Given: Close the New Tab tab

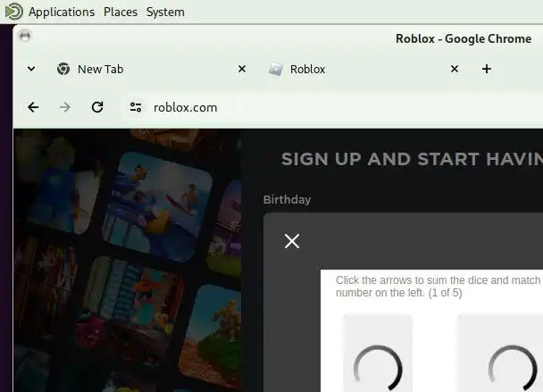Looking at the screenshot, I should pyautogui.click(x=242, y=69).
